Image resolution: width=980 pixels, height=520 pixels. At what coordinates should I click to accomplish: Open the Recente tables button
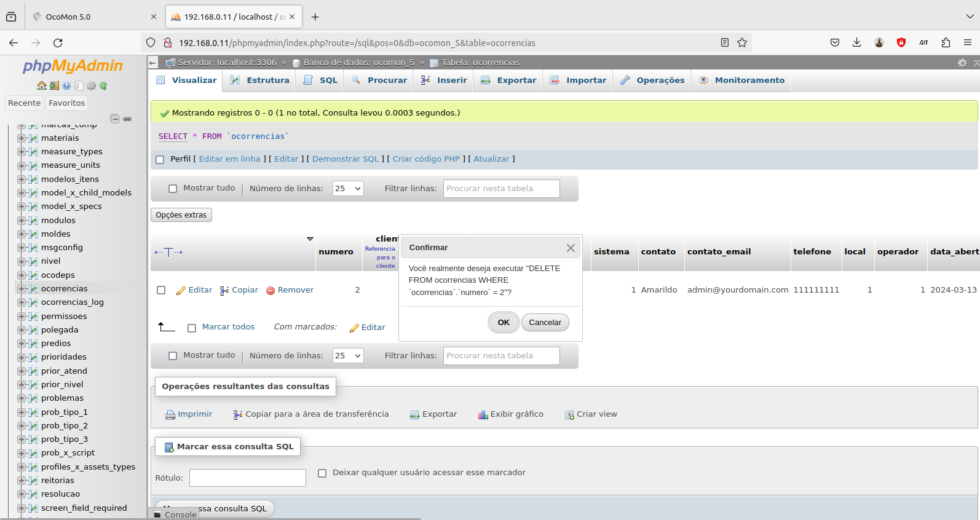tap(24, 103)
